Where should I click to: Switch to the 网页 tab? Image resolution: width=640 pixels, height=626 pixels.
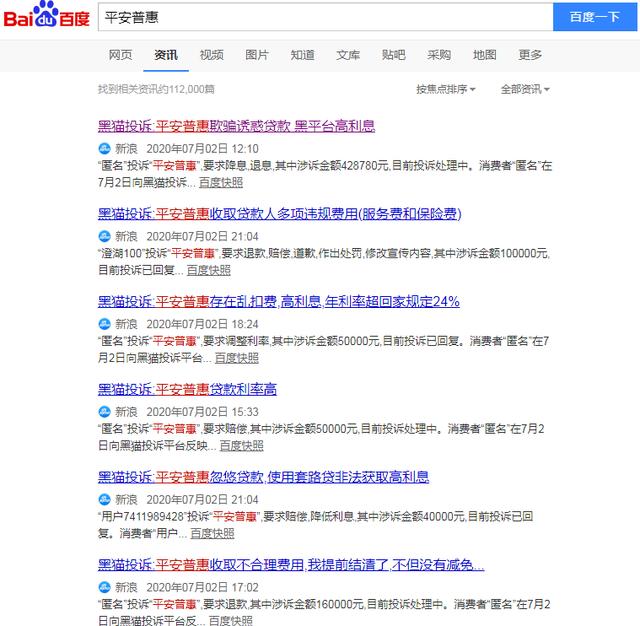coord(120,55)
